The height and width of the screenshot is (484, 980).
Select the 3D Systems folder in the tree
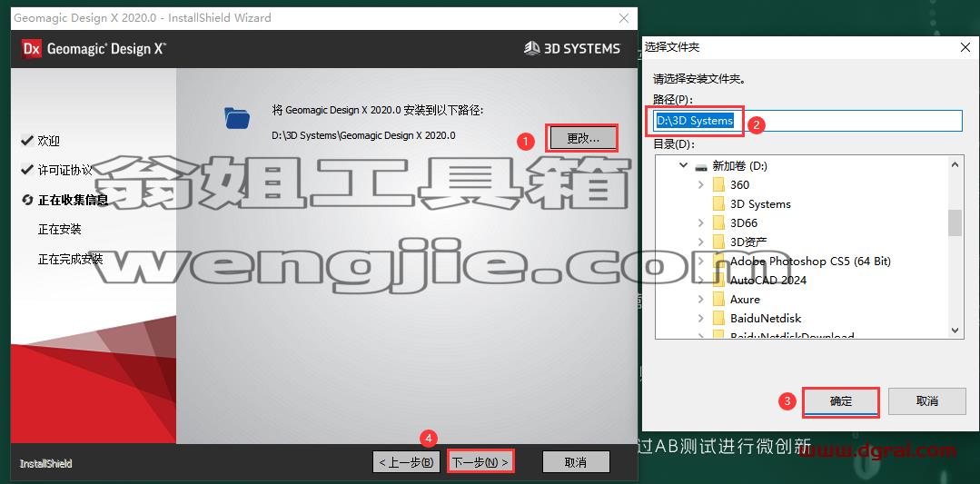[x=760, y=204]
